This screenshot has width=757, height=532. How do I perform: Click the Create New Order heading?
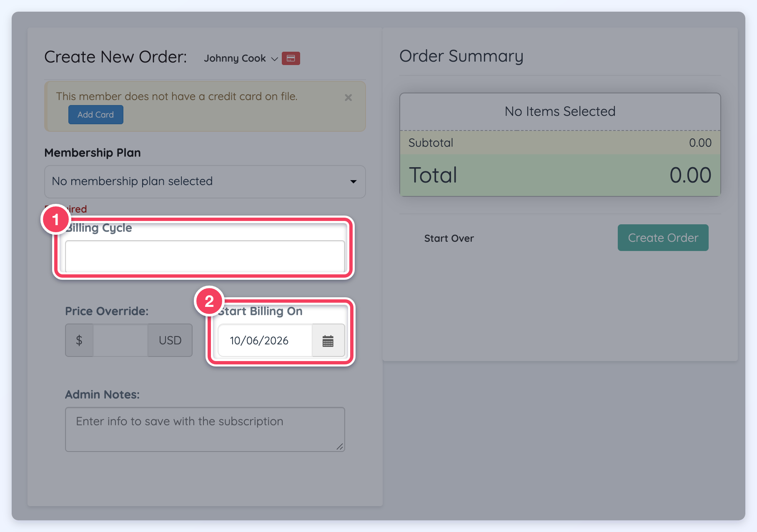click(x=115, y=57)
